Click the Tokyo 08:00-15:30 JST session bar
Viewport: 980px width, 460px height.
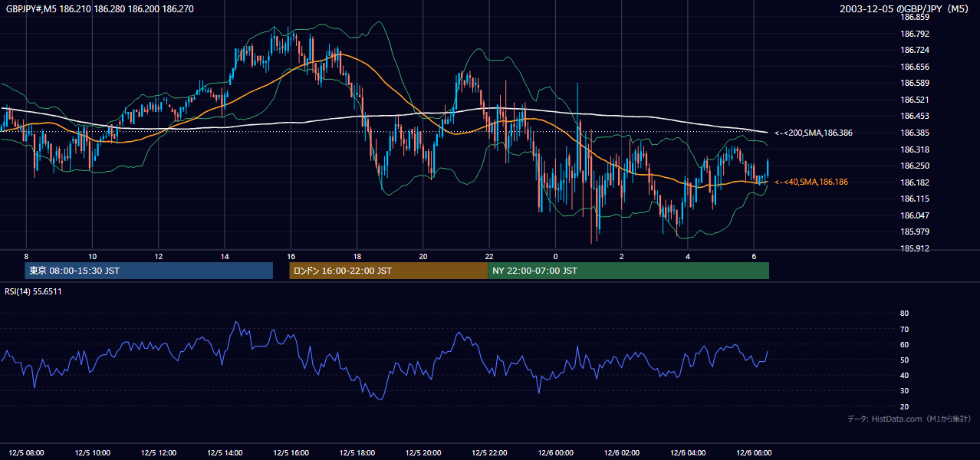click(x=149, y=271)
